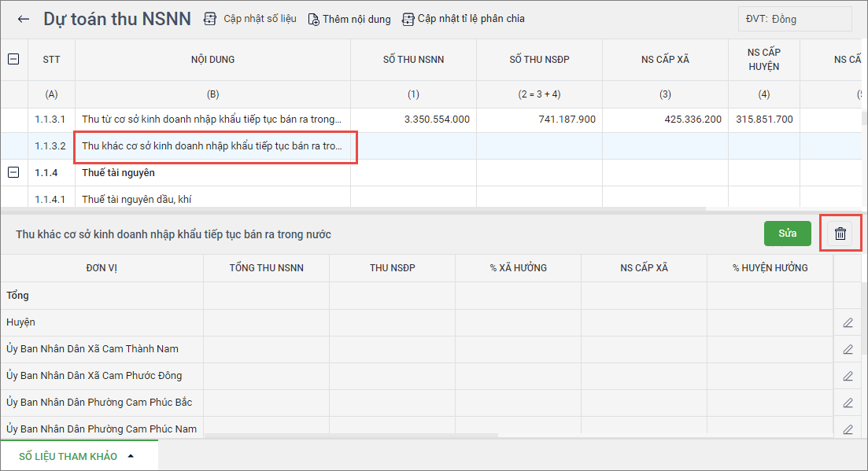Click pencil icon for Phường Cam Phúc Bắc
This screenshot has height=471, width=868.
[848, 403]
